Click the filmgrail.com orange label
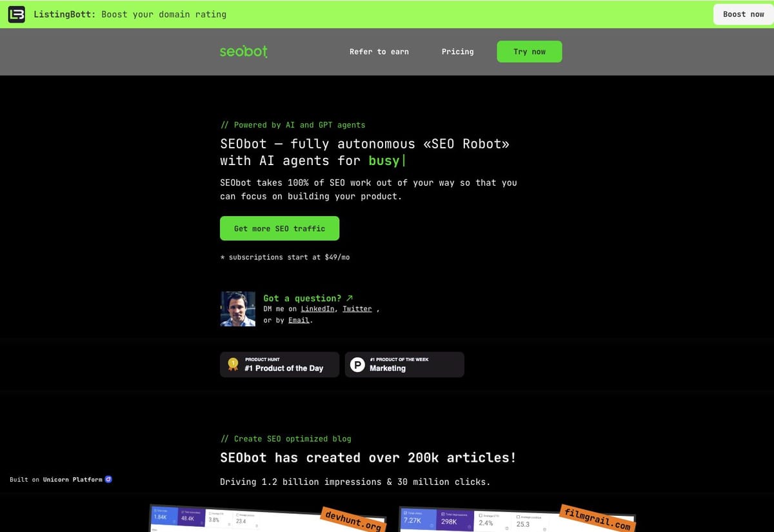 coord(596,518)
